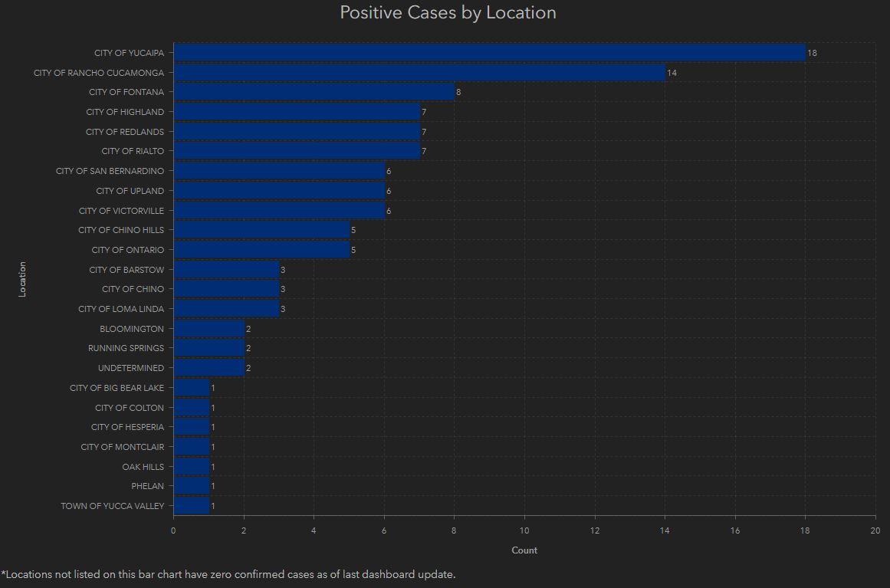The image size is (890, 588).
Task: Click the City of Yucaipa bar
Action: click(489, 53)
